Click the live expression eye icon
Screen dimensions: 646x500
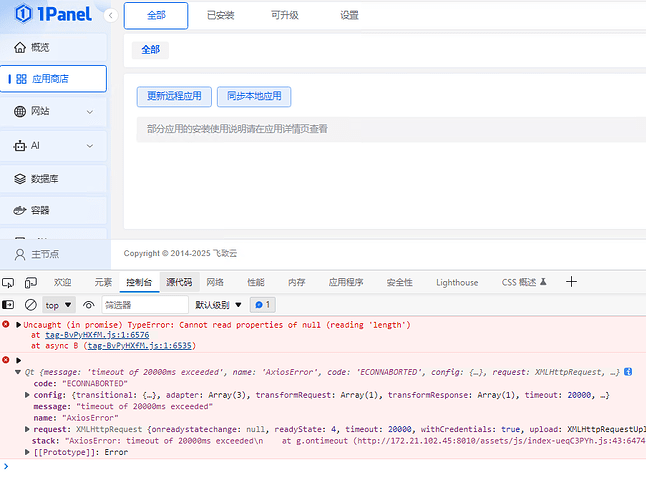pos(89,305)
